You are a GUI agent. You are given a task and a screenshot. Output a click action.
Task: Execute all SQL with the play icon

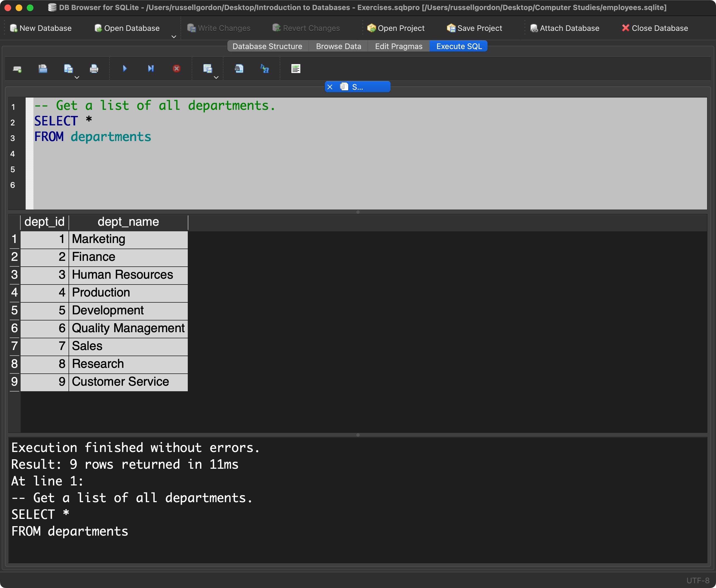point(125,69)
